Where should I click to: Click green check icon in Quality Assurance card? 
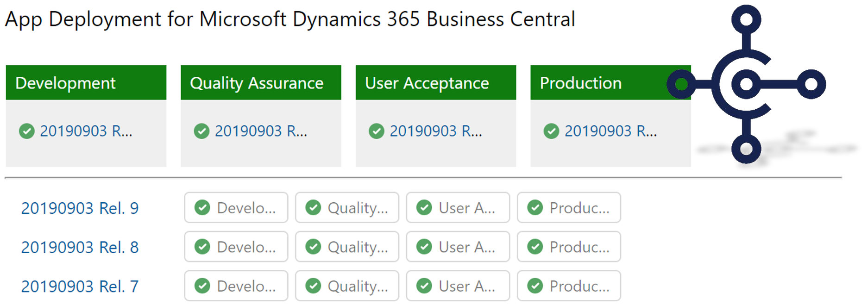pos(201,131)
